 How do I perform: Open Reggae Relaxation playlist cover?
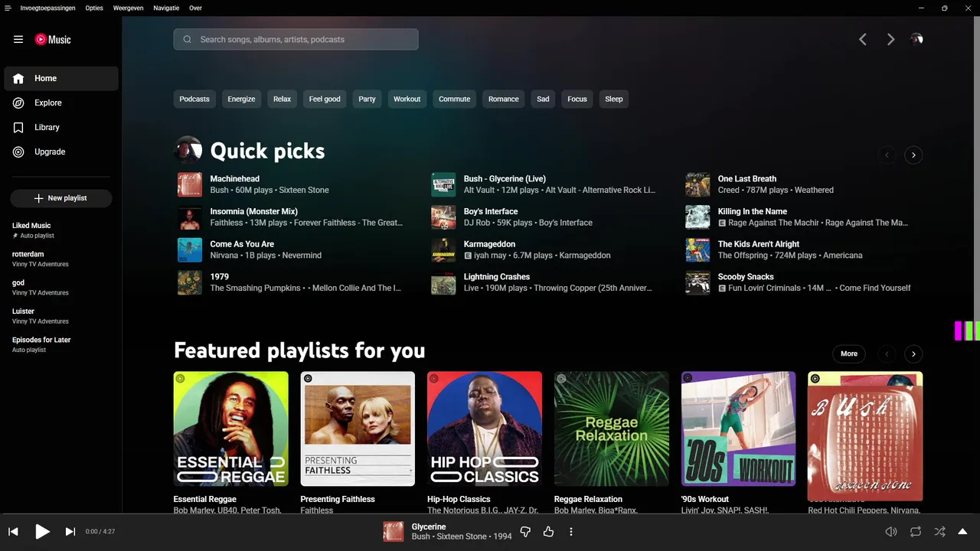pyautogui.click(x=612, y=429)
